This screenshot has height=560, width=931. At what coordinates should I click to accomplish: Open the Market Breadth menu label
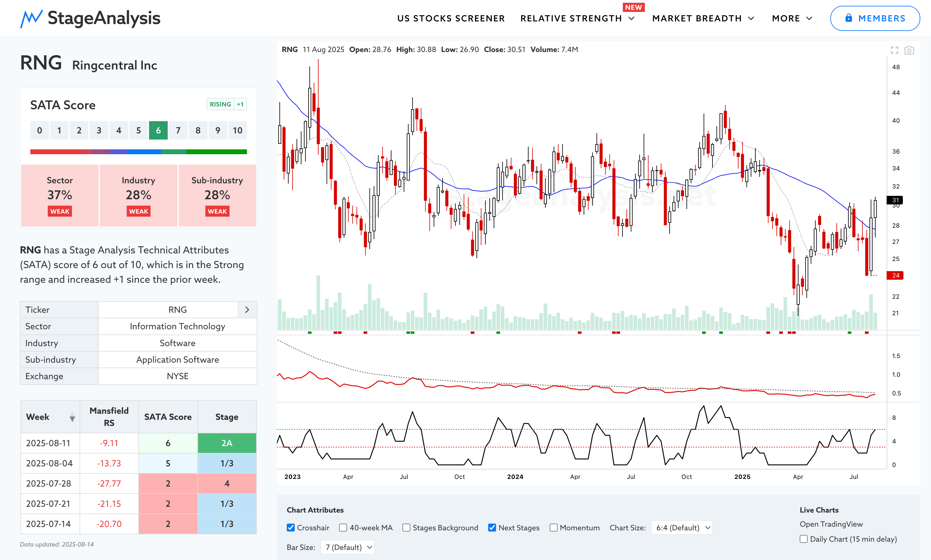(697, 18)
